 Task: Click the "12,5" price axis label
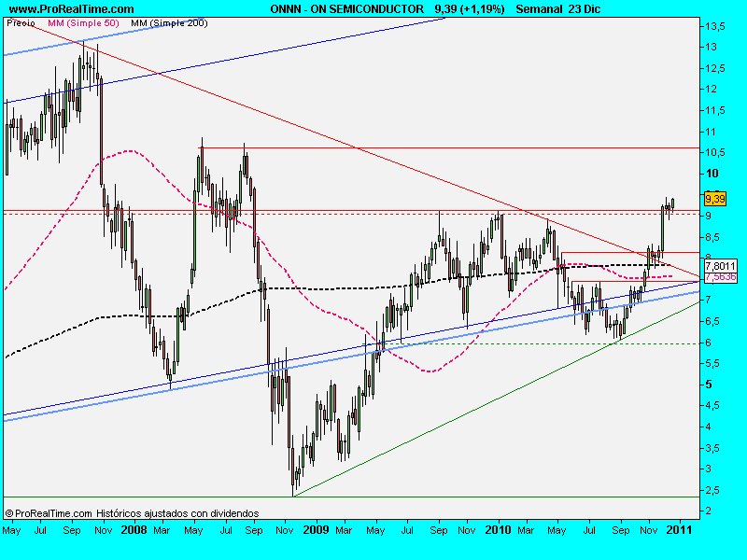(x=715, y=68)
